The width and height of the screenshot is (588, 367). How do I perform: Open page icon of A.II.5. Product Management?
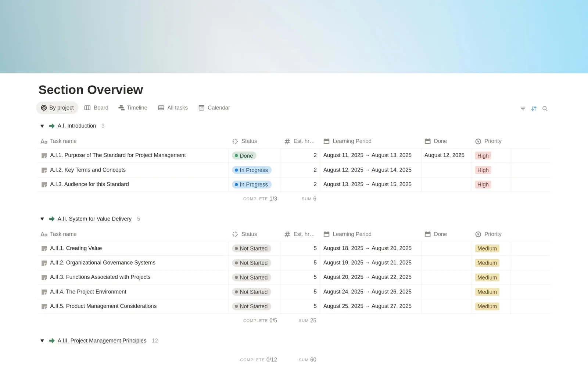tap(44, 306)
